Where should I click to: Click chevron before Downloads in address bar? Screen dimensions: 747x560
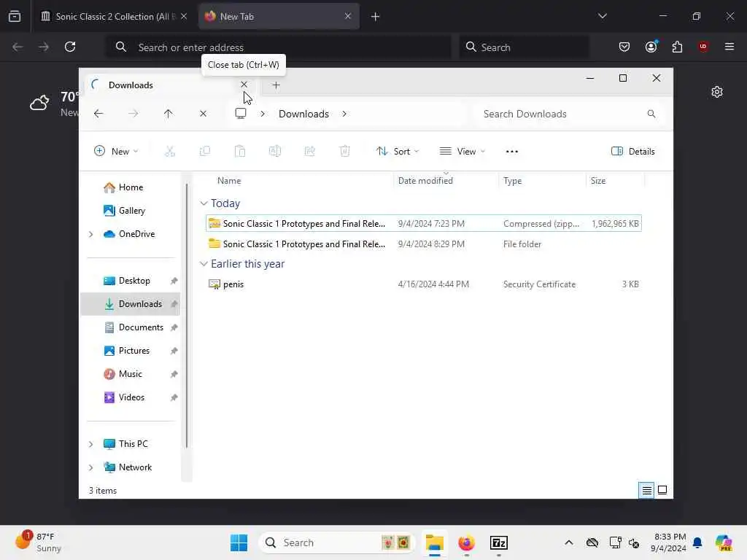[263, 114]
